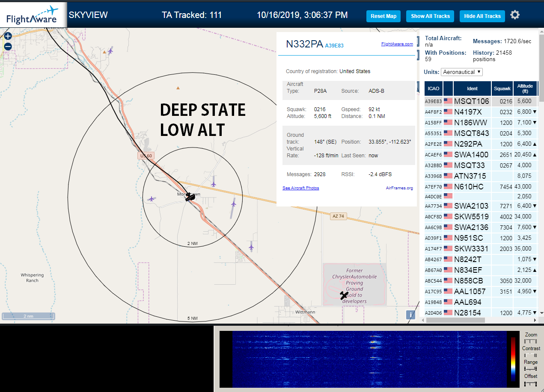Select the ATN3715 aircraft row

(481, 176)
